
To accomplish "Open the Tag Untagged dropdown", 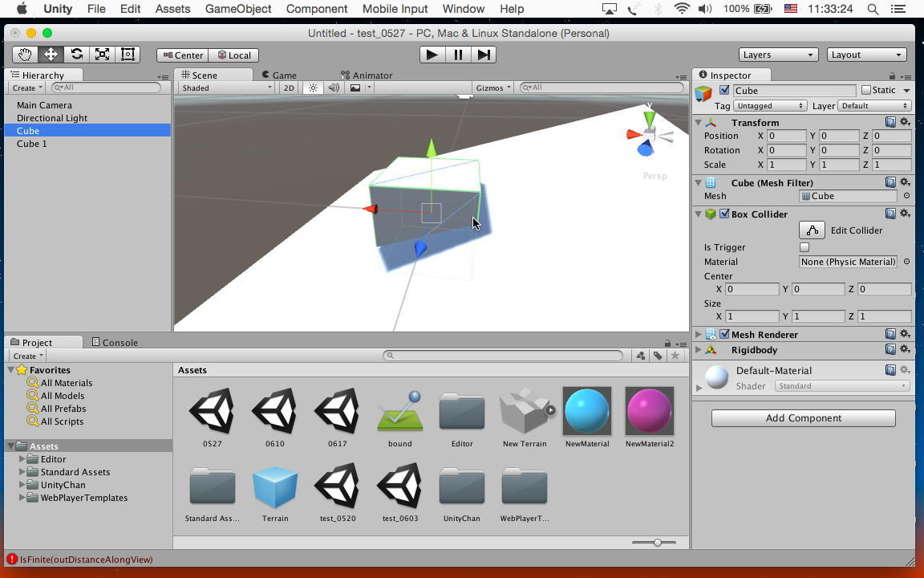I will tap(770, 106).
